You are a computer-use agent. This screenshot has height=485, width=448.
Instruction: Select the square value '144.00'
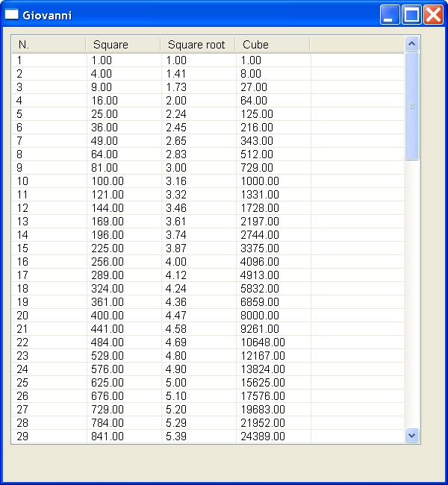(108, 208)
